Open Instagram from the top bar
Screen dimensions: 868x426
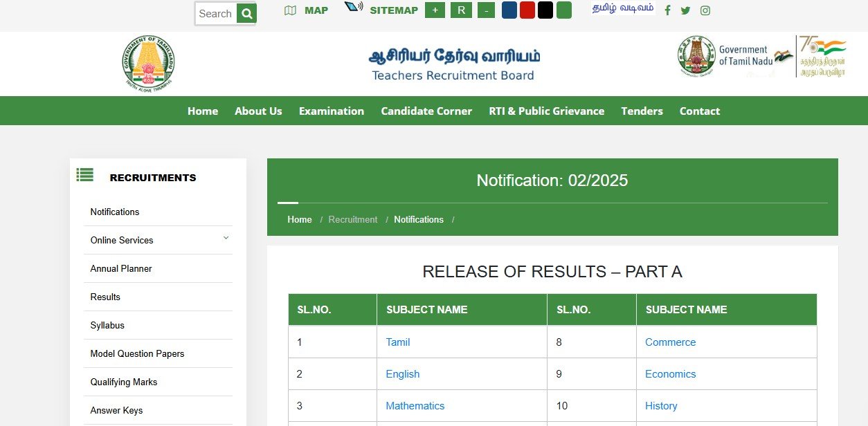(x=705, y=10)
